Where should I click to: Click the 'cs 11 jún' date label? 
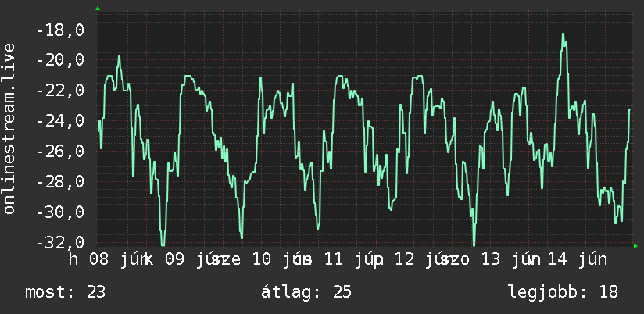click(x=339, y=260)
